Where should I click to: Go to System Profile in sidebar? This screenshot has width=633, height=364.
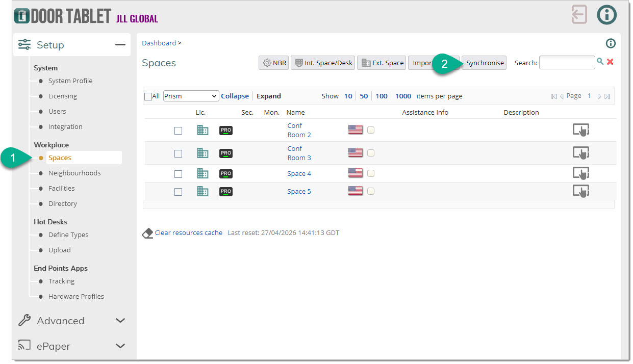coord(70,81)
